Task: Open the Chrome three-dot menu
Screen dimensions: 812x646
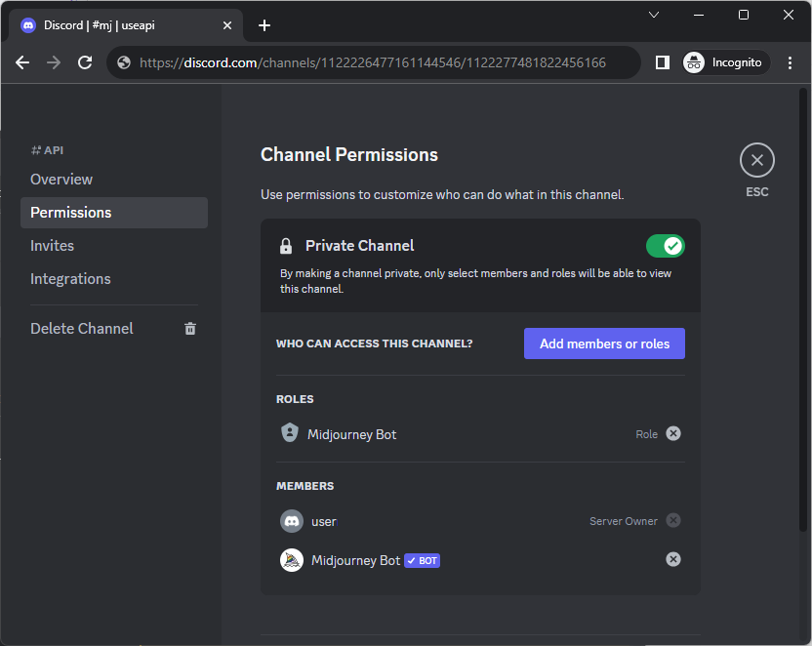Action: 790,62
